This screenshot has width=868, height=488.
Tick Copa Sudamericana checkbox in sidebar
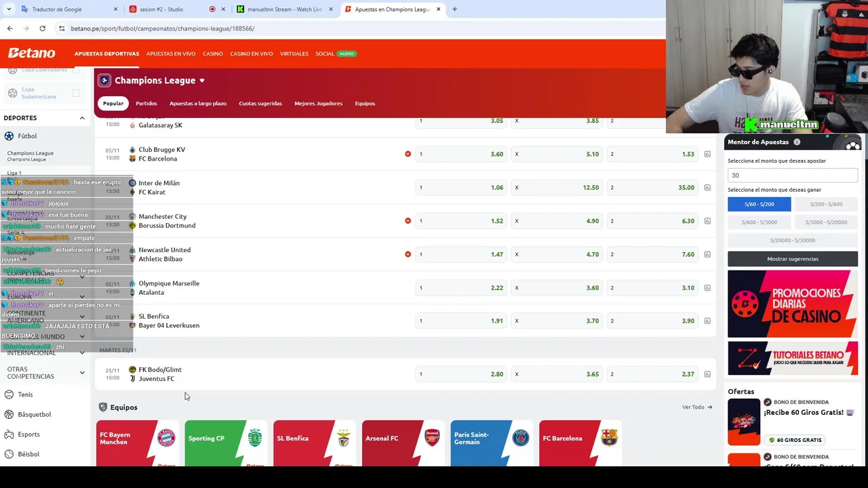point(76,93)
